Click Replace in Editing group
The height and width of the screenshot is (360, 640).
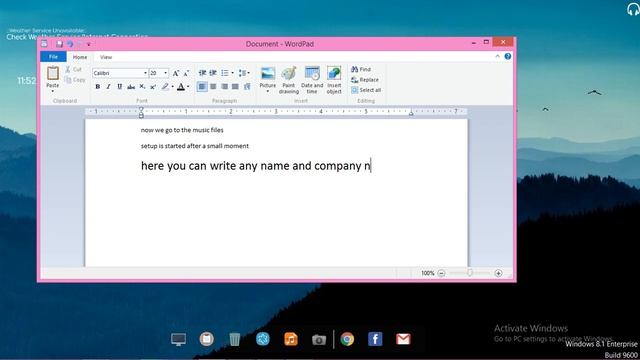365,80
